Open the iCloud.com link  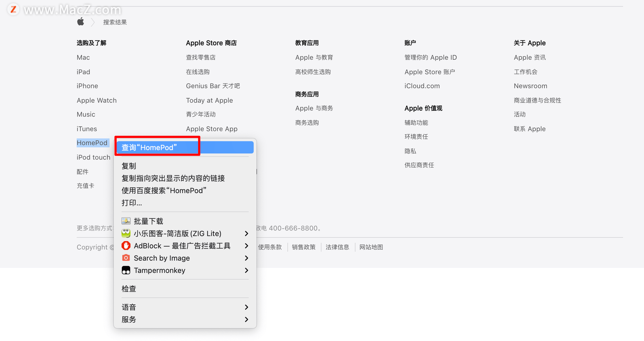coord(422,86)
